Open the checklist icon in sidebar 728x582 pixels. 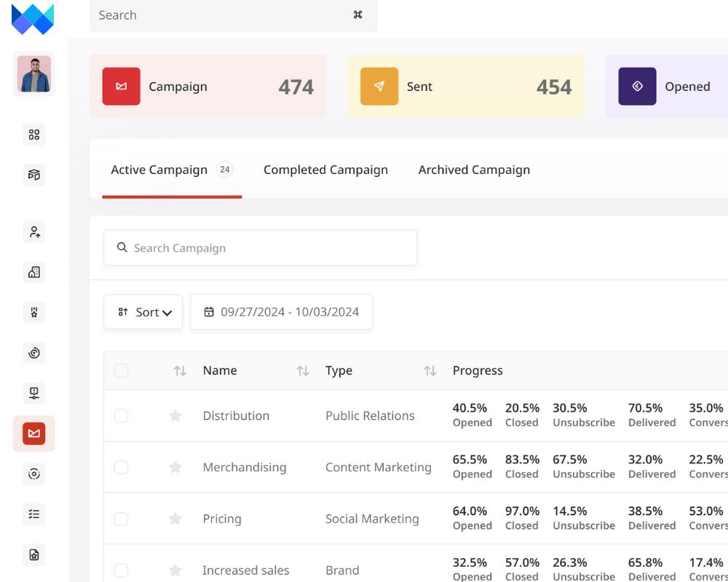pyautogui.click(x=33, y=514)
